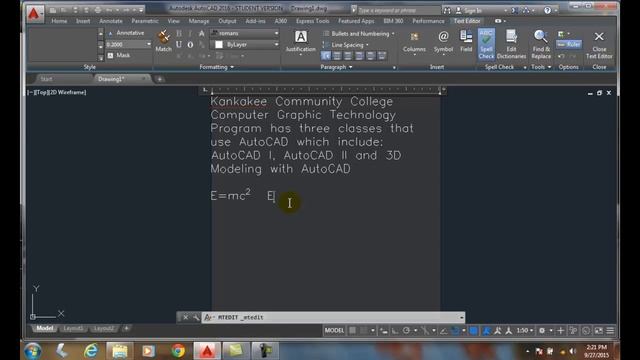Switch to the Layout1 tab
640x360 pixels.
point(73,328)
